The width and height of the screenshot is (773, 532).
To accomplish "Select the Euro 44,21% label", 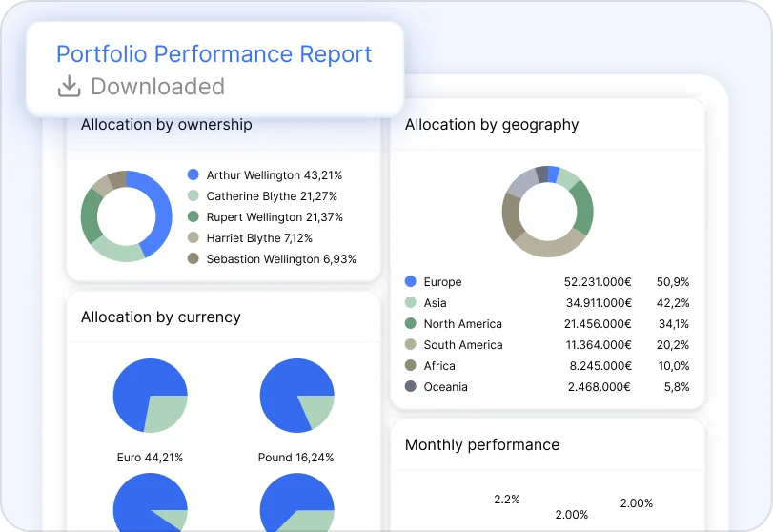I will click(150, 458).
